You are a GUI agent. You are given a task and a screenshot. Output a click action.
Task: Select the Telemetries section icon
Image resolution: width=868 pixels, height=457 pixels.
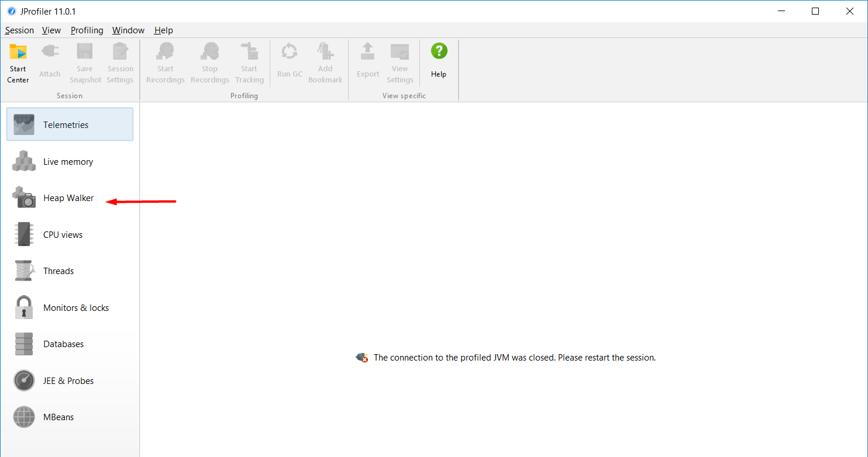pyautogui.click(x=24, y=124)
